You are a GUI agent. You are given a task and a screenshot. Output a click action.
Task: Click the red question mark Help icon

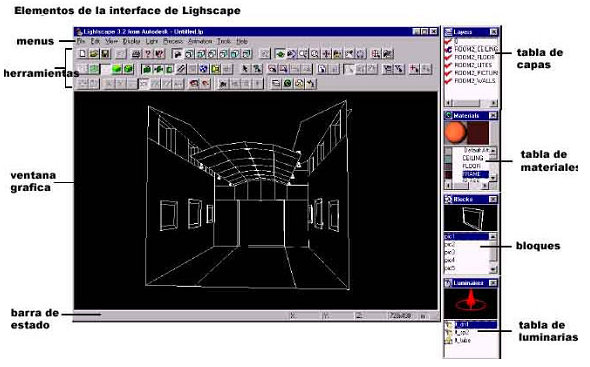(x=148, y=54)
